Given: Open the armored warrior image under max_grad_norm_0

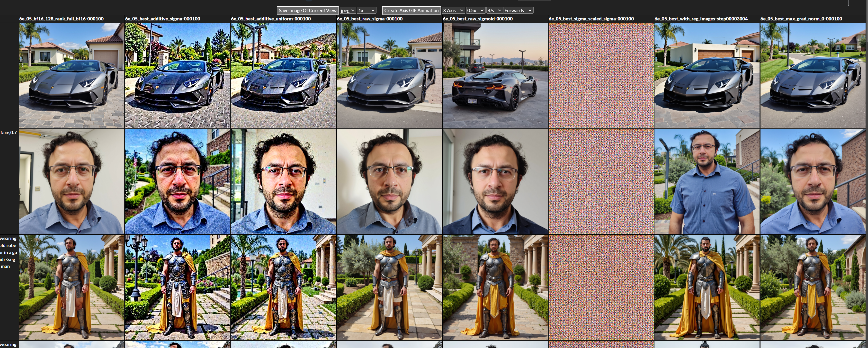Looking at the screenshot, I should click(x=812, y=287).
